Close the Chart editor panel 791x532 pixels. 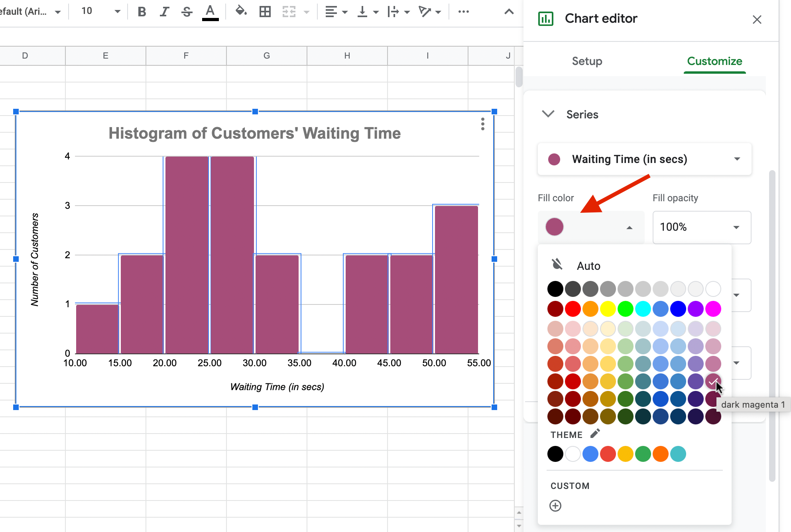[x=757, y=19]
